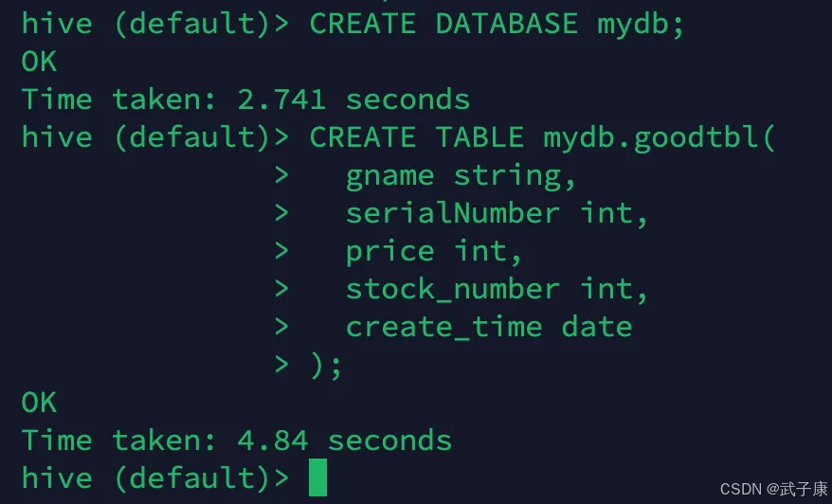
Task: Click the CREATE DATABASE mydb command text
Action: click(x=497, y=25)
